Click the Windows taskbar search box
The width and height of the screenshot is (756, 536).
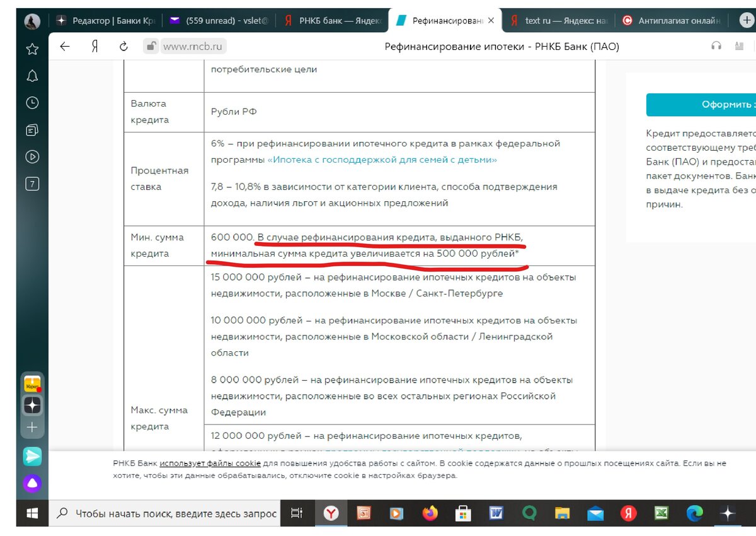[164, 513]
